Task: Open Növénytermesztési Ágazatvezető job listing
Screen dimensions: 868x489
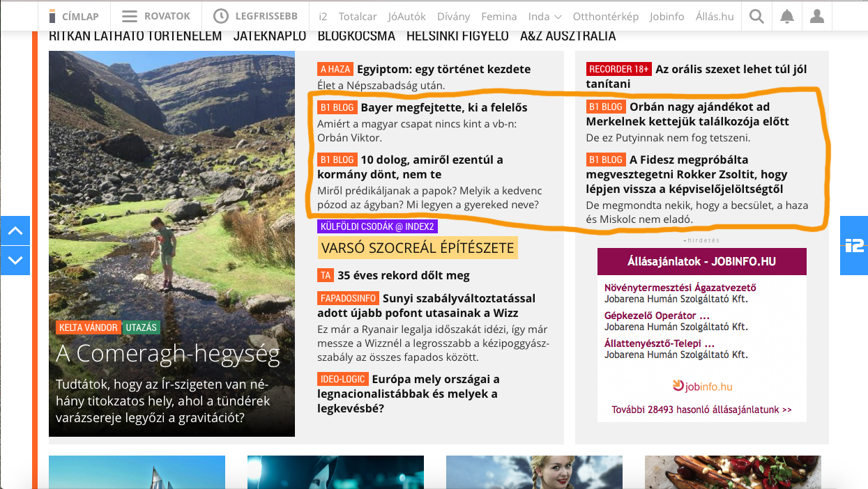Action: tap(680, 287)
